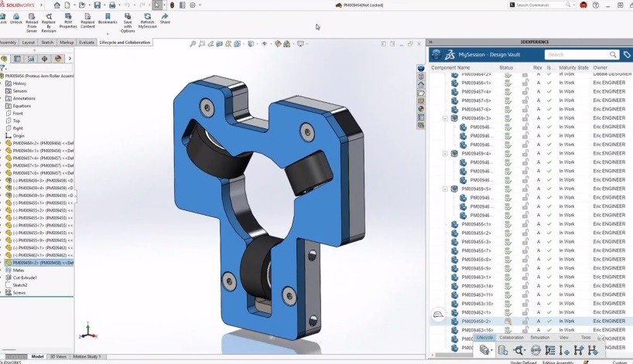Click the hard hat icon in 3DEXPERIENCE panel
Image resolution: width=633 pixels, height=364 pixels.
(x=439, y=315)
